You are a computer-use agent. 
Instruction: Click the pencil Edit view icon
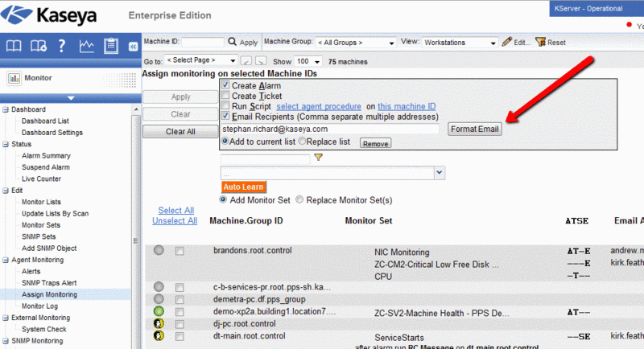coord(506,42)
